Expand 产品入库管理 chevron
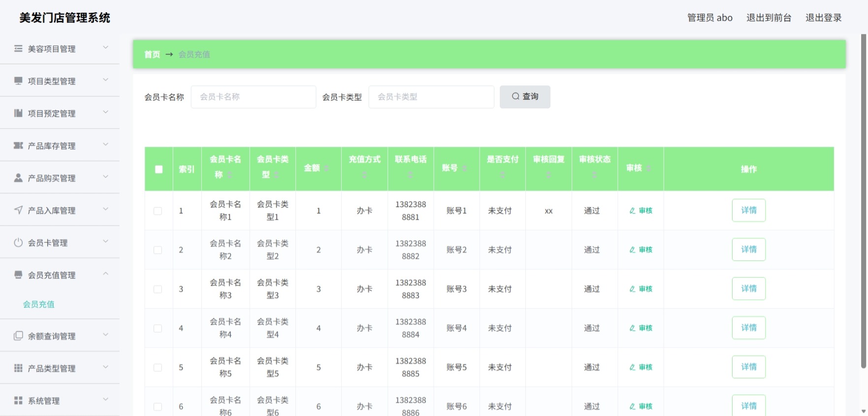 pyautogui.click(x=105, y=209)
